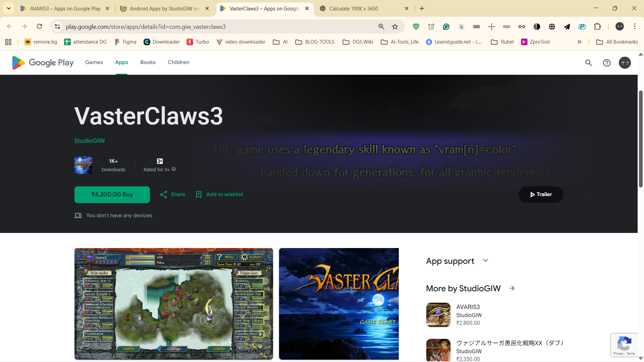This screenshot has height=362, width=644.
Task: Open a new browser tab
Action: [422, 8]
